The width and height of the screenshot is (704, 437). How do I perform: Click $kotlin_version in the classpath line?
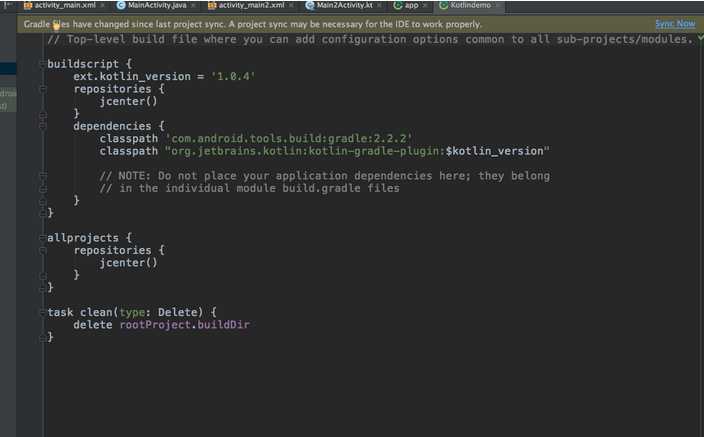494,151
